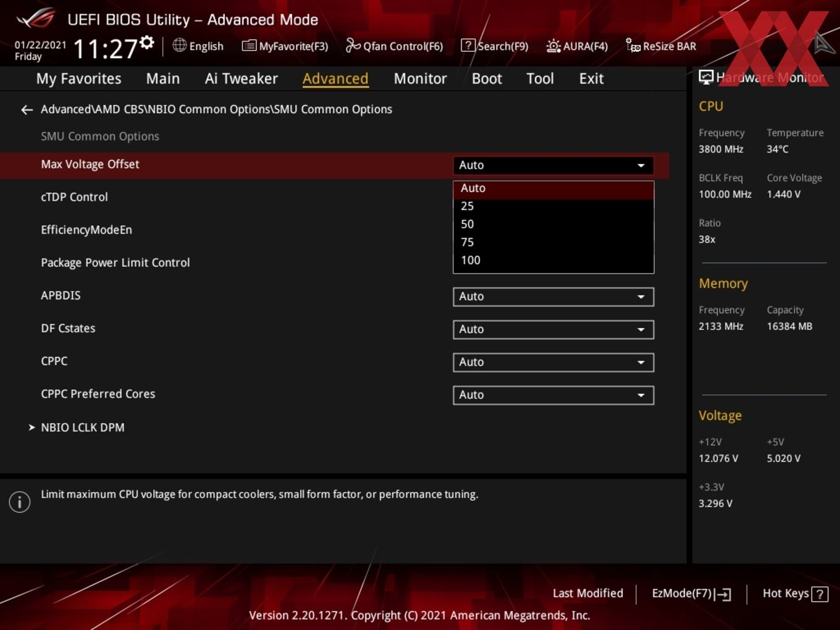The height and width of the screenshot is (630, 840).
Task: Open Search(F9) question mark icon
Action: point(468,46)
